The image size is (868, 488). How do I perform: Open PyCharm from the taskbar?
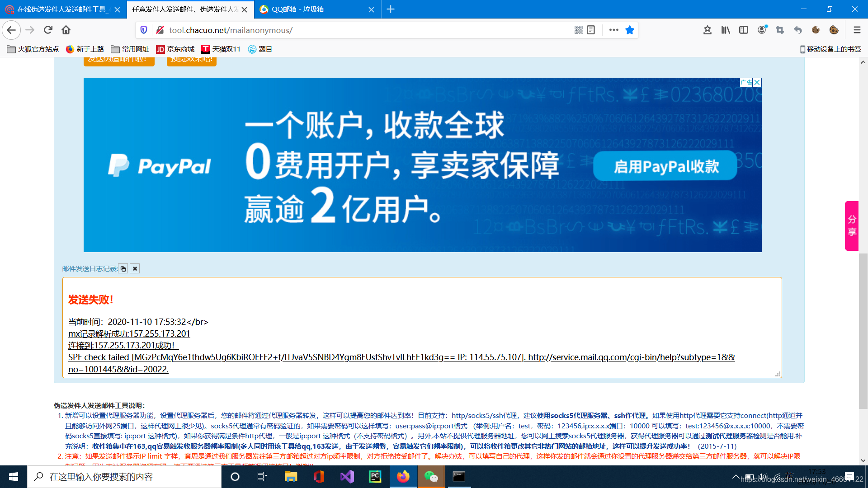click(375, 477)
